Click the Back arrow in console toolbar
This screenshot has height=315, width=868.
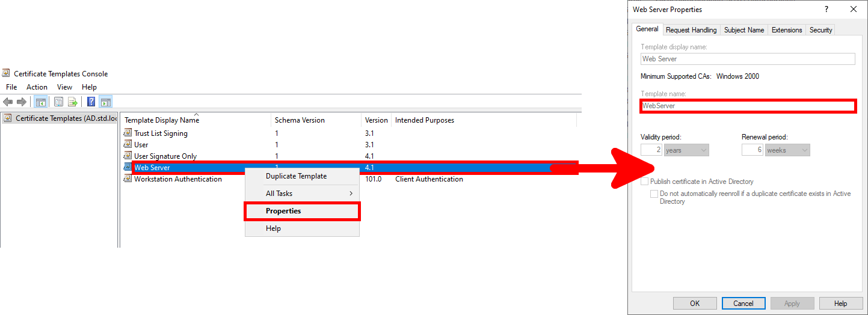tap(8, 102)
